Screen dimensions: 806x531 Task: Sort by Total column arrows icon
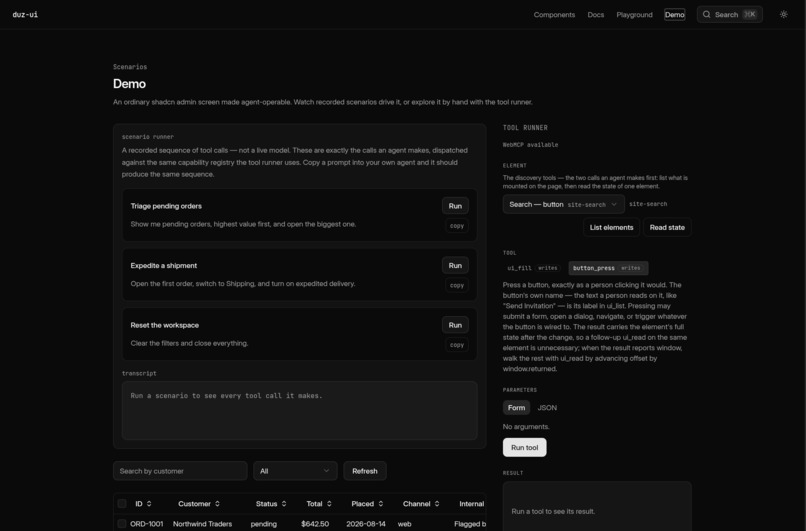[x=329, y=504]
